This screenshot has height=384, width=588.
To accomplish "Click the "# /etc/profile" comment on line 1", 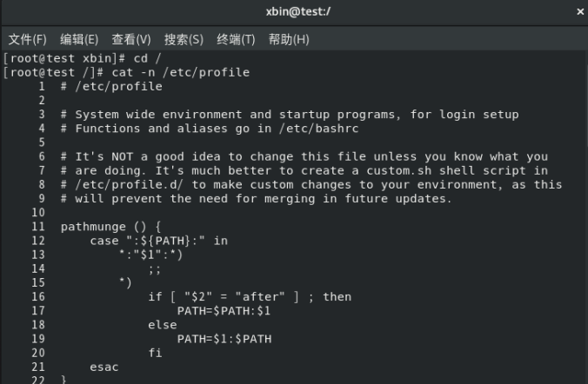I will click(111, 86).
